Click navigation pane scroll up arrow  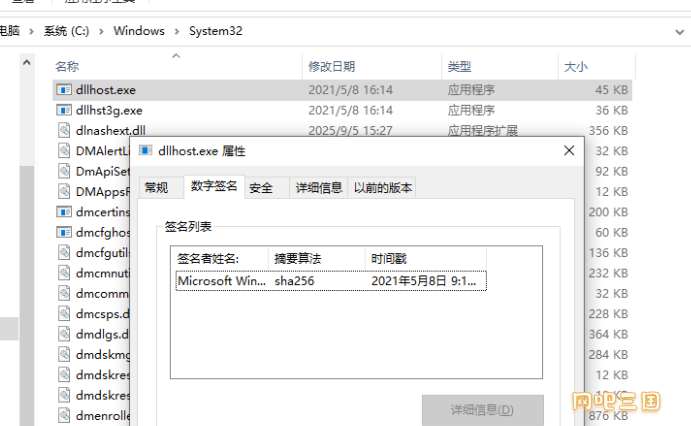(27, 63)
